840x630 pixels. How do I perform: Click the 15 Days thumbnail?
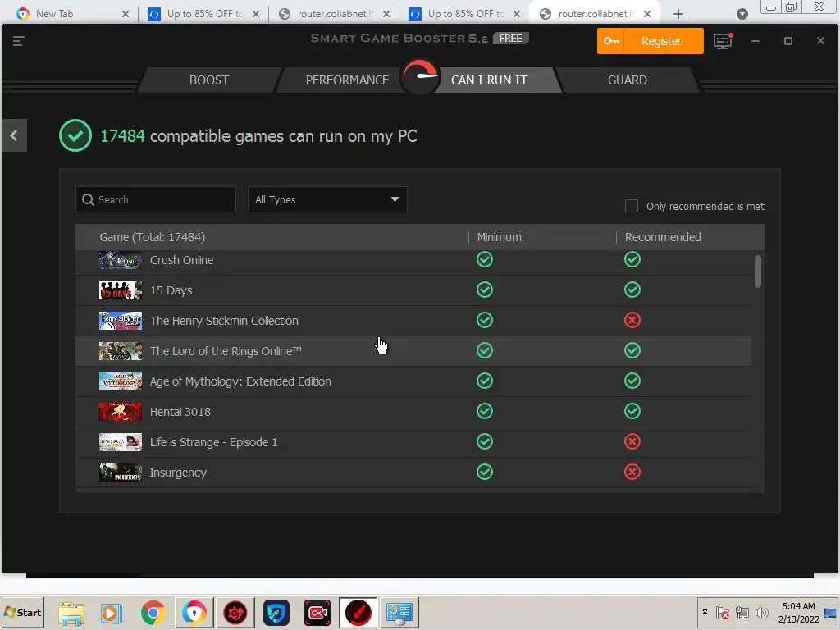click(121, 291)
